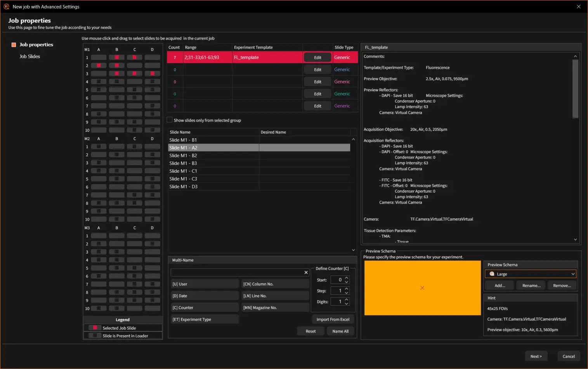Clear the Multi-Name text field with the X icon

click(306, 273)
